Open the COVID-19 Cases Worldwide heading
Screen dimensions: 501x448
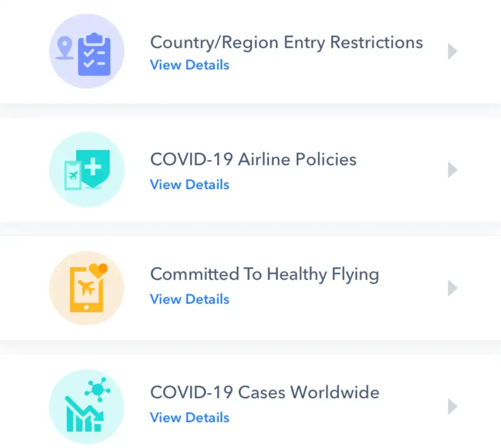[265, 393]
